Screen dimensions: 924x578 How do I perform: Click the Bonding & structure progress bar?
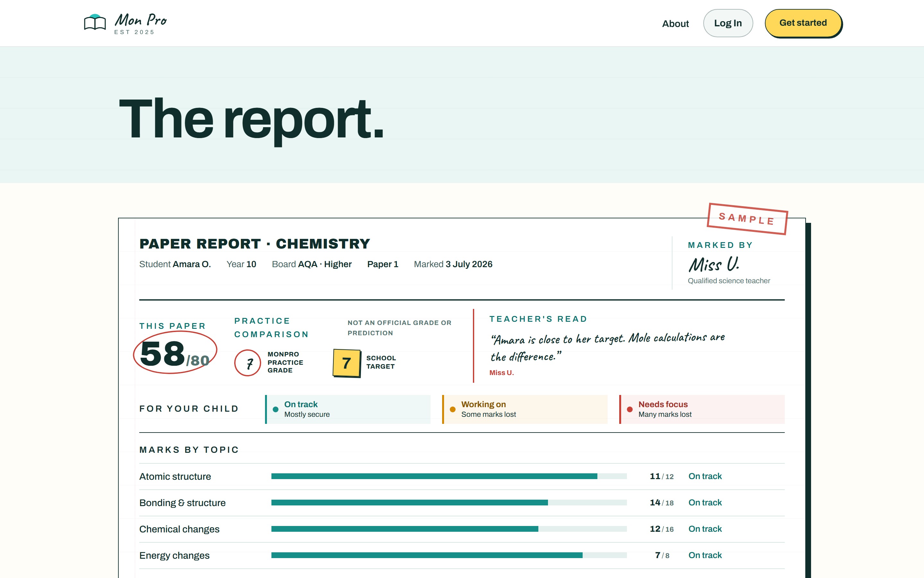coord(449,503)
